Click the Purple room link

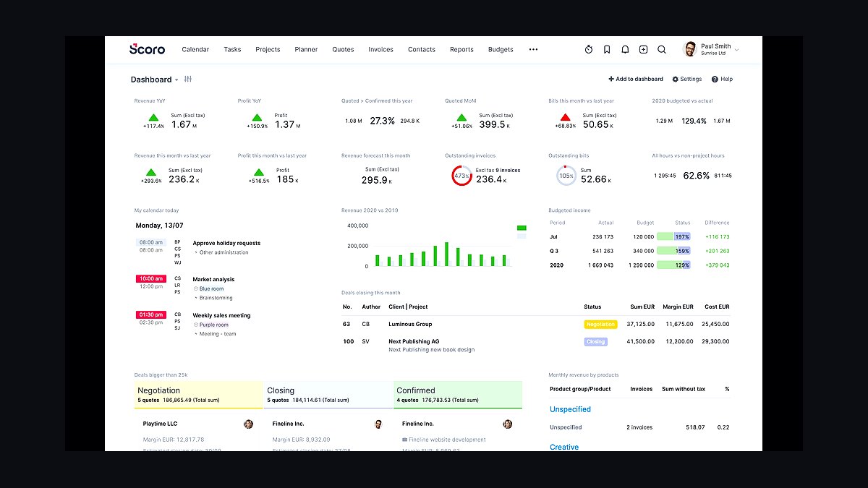(x=213, y=325)
